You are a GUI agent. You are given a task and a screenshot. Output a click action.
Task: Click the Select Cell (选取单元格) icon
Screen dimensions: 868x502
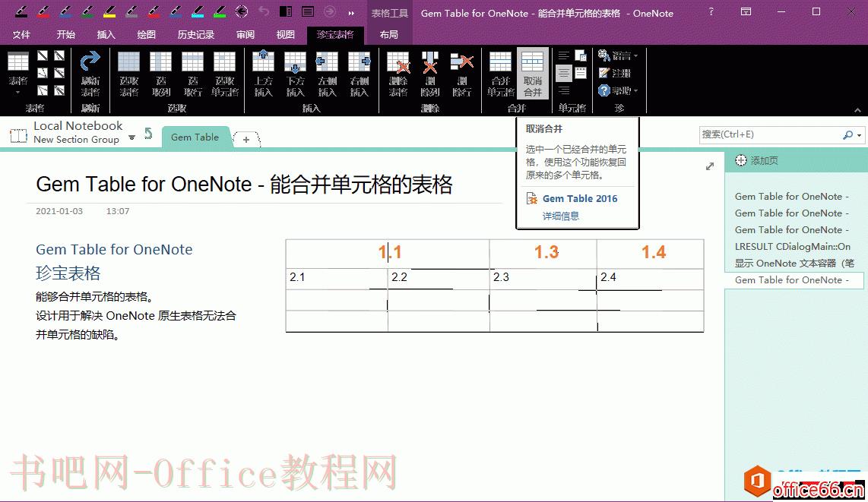pos(225,73)
